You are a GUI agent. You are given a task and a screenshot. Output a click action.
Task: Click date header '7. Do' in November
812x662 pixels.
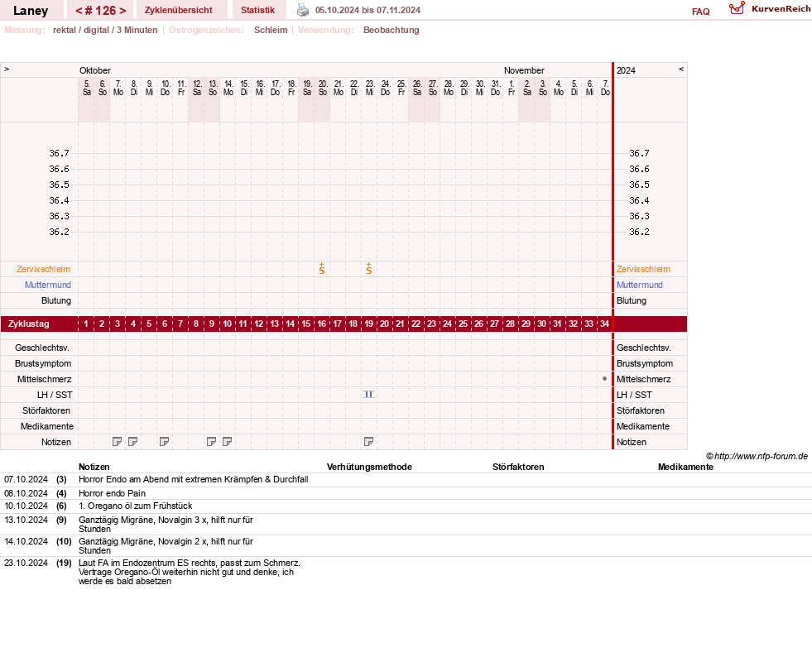point(605,88)
